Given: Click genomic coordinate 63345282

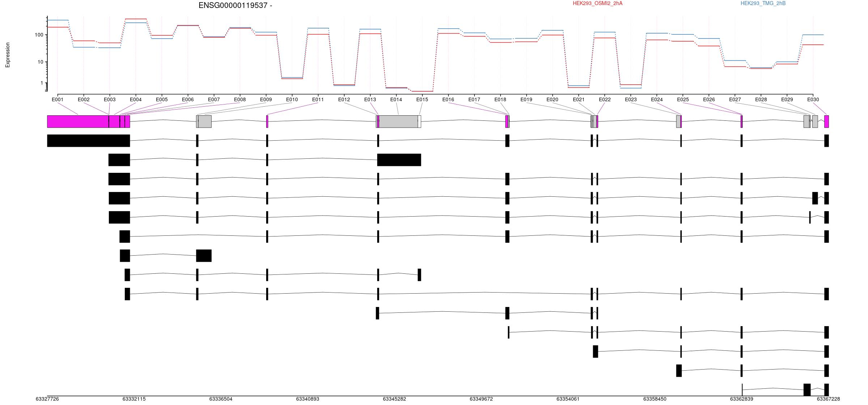Looking at the screenshot, I should (x=394, y=399).
